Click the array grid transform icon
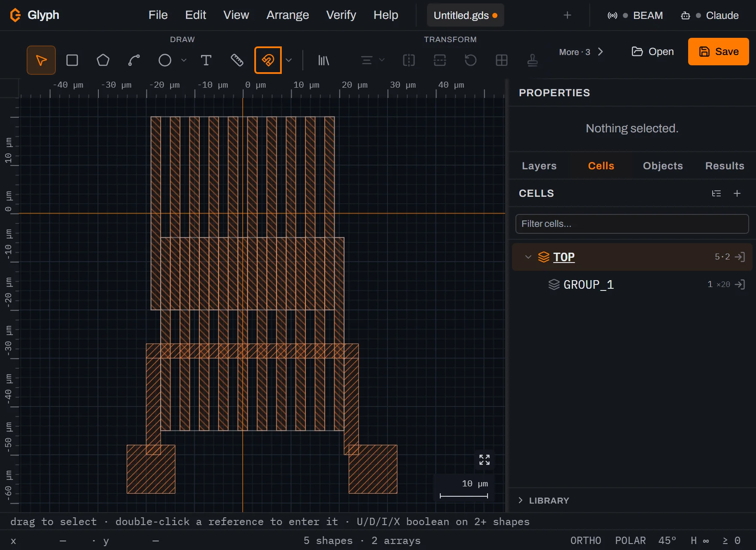Image resolution: width=756 pixels, height=550 pixels. [502, 60]
